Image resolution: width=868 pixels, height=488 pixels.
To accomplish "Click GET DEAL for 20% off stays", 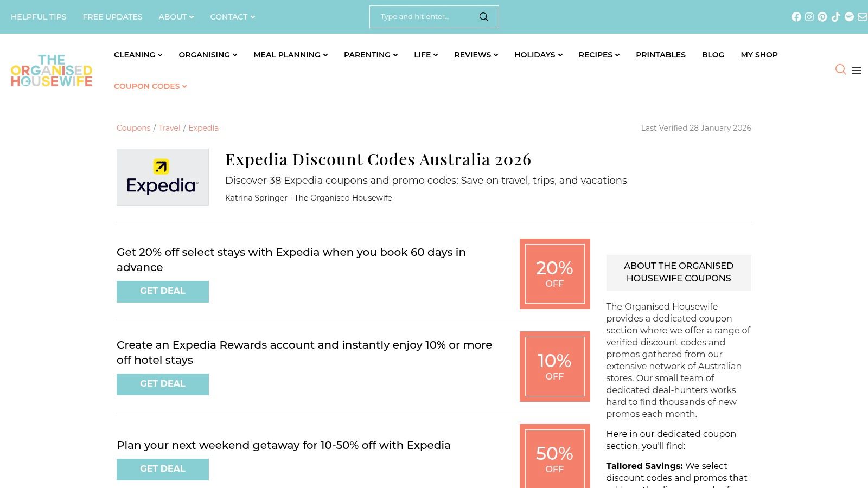I will (163, 291).
